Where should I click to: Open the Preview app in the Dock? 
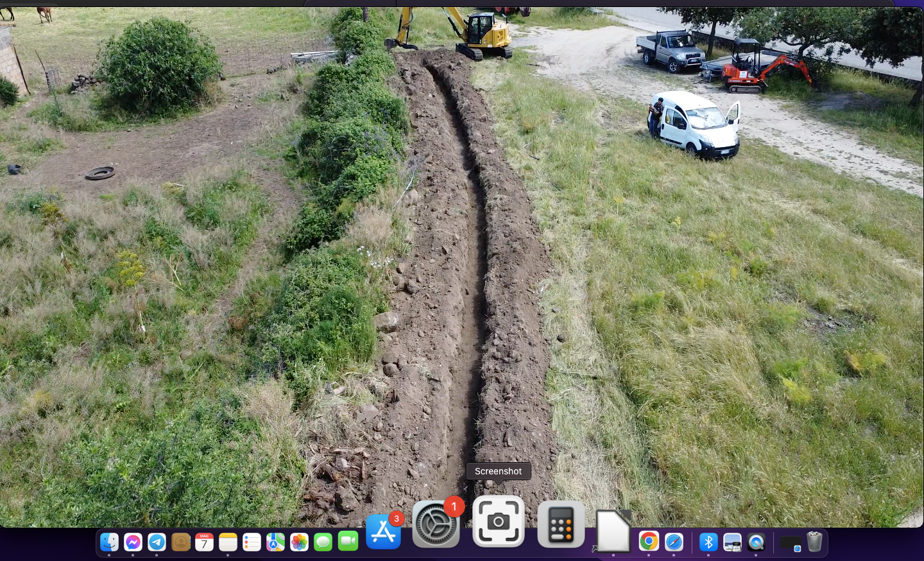(732, 542)
